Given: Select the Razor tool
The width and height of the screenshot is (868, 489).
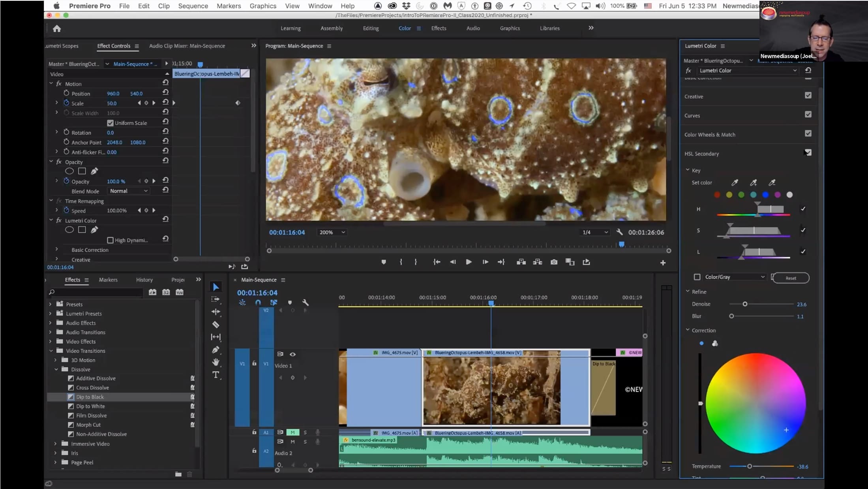Looking at the screenshot, I should click(x=216, y=325).
